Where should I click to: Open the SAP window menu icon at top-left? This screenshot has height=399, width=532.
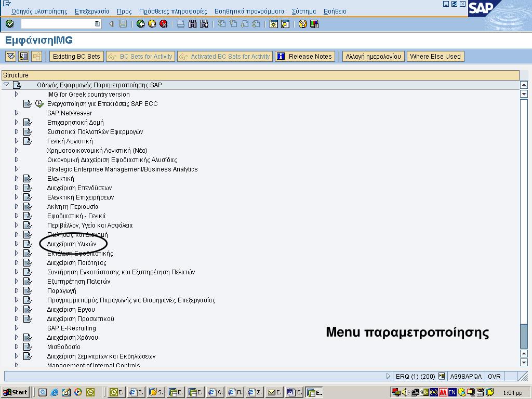tap(7, 4)
